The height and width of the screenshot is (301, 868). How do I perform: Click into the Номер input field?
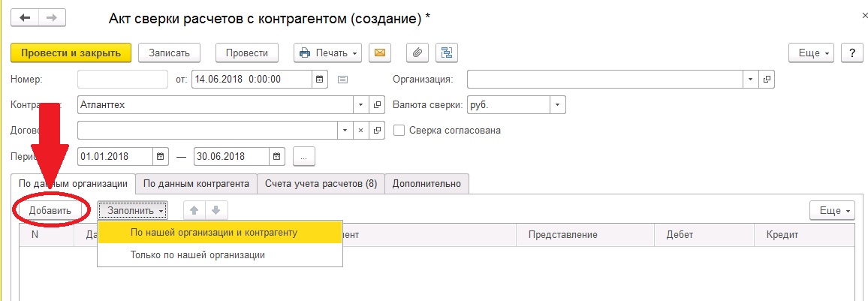[x=122, y=79]
